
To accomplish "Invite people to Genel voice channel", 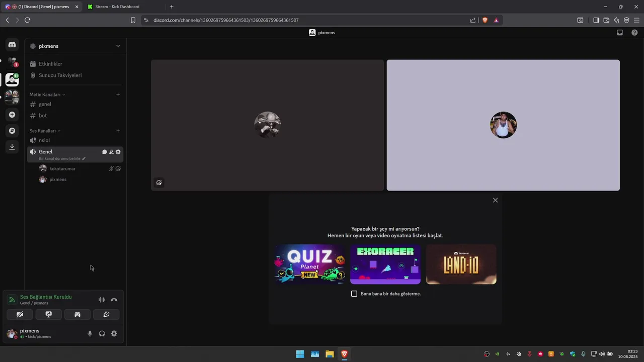I will 111,152.
